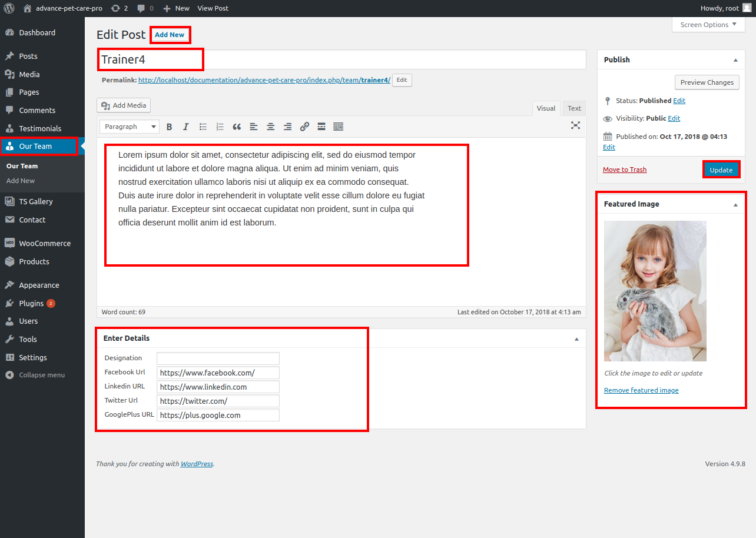The height and width of the screenshot is (538, 756).
Task: Open the WordPress link in footer
Action: pos(197,464)
